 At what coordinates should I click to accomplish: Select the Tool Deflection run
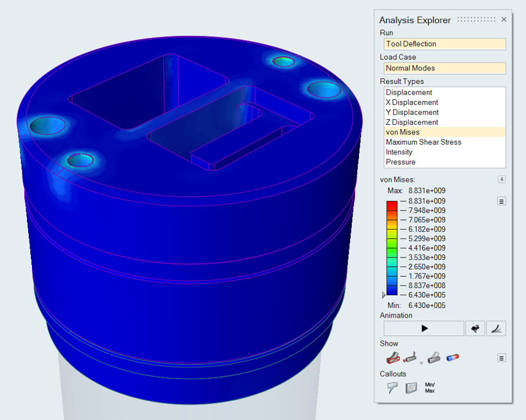tap(445, 44)
